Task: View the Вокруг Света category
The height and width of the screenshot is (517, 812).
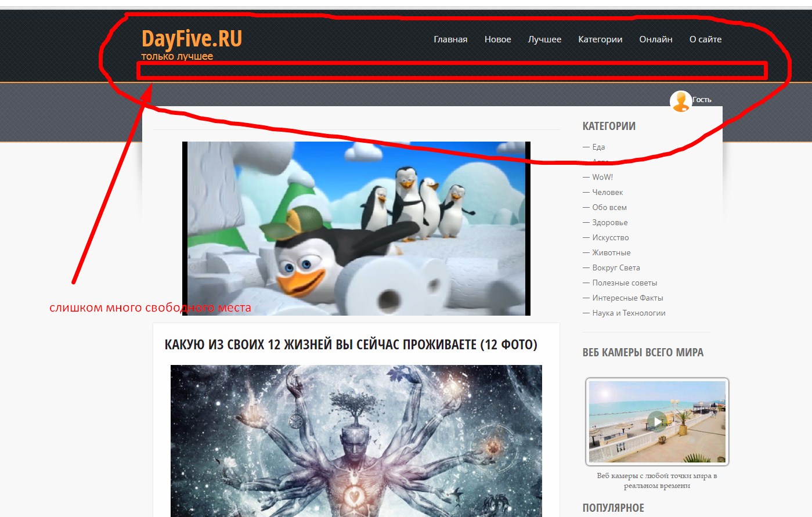Action: click(x=616, y=267)
